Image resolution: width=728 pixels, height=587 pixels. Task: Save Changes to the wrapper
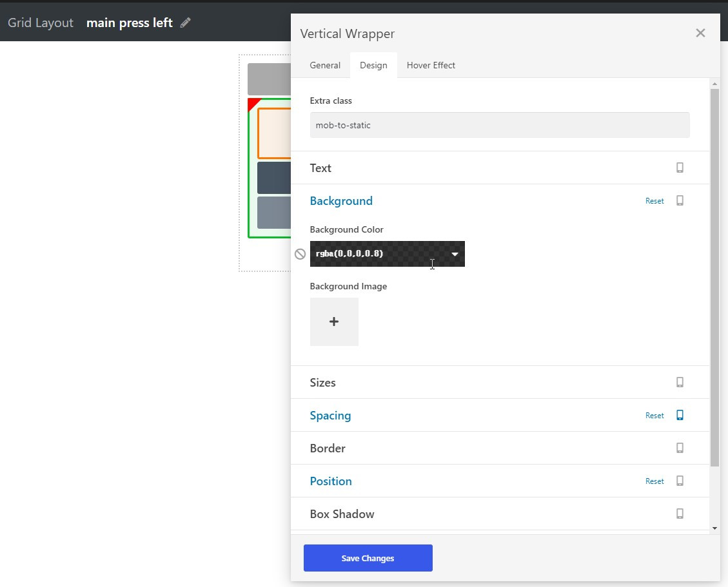tap(368, 558)
